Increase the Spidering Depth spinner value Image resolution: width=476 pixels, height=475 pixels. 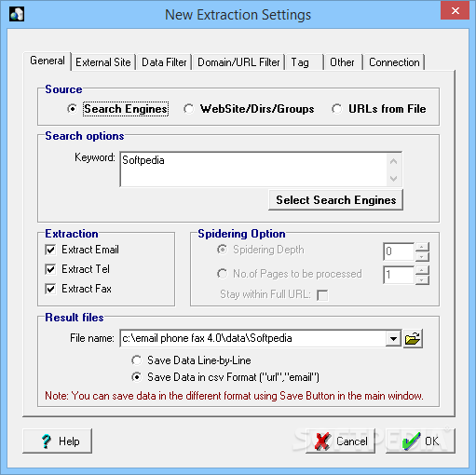[422, 247]
